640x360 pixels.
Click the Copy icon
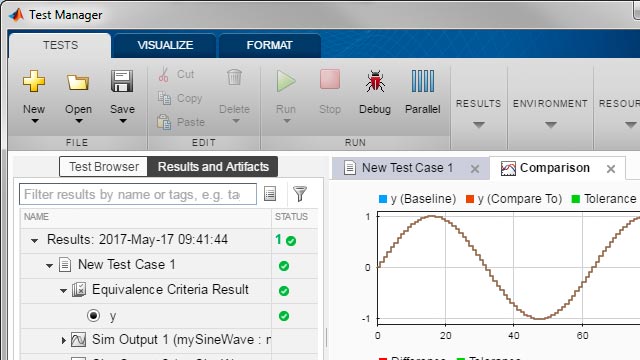pyautogui.click(x=164, y=98)
